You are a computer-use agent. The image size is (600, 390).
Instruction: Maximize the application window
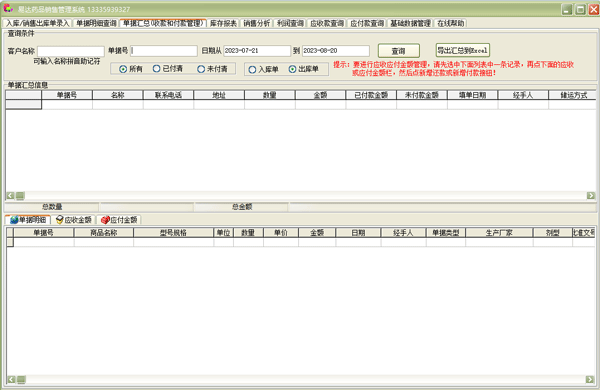[580, 9]
